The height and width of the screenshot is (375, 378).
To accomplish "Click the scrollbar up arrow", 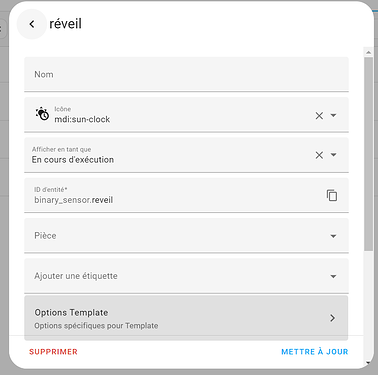I will [x=368, y=52].
